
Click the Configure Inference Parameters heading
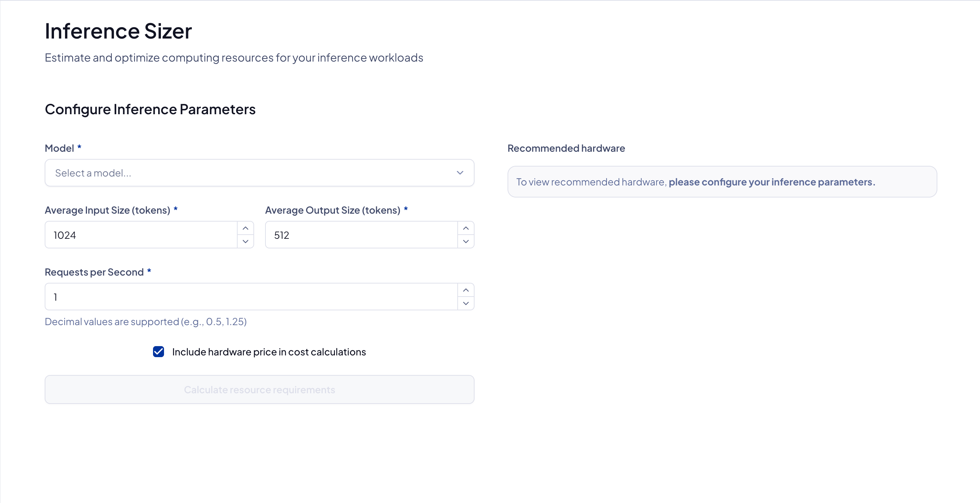(150, 109)
